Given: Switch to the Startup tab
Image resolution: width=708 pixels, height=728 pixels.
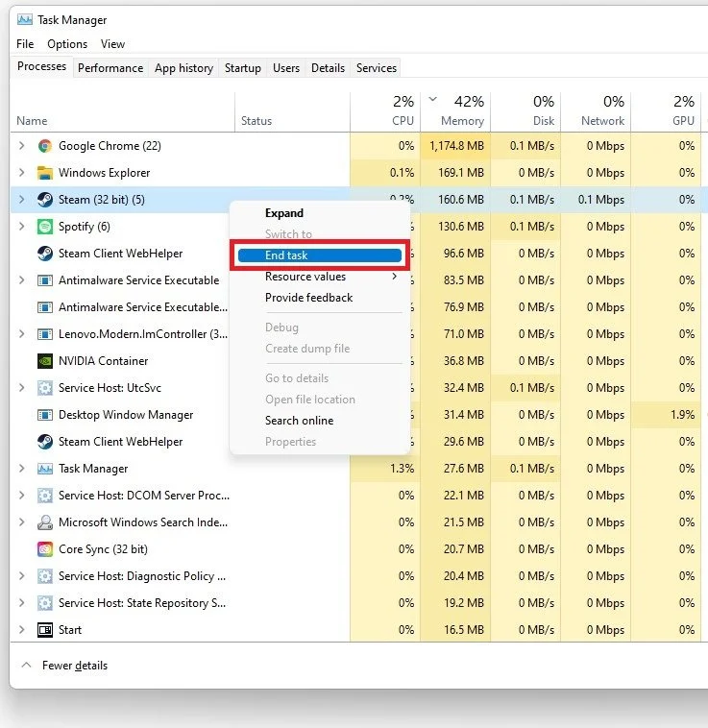Looking at the screenshot, I should (x=243, y=68).
